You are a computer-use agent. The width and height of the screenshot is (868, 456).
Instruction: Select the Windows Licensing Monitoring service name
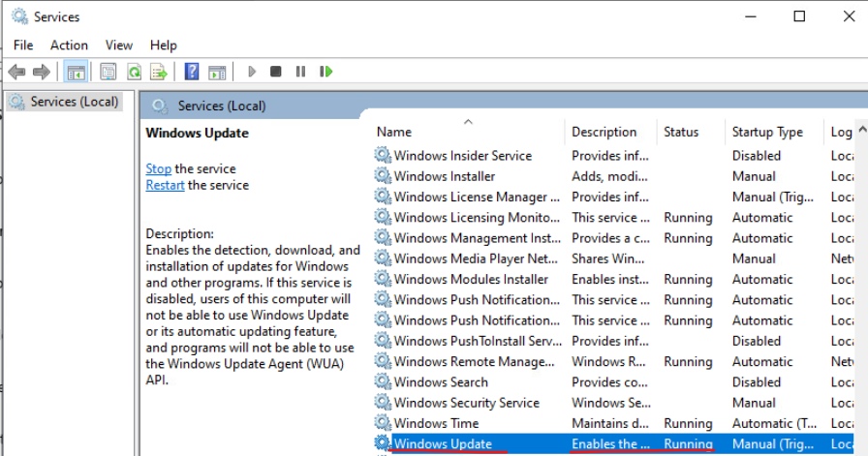point(477,218)
